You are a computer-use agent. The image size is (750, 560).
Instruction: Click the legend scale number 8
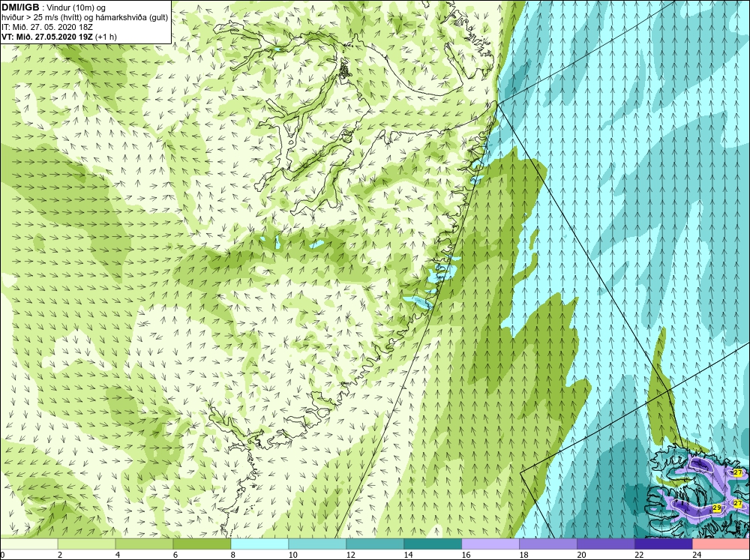click(x=233, y=555)
